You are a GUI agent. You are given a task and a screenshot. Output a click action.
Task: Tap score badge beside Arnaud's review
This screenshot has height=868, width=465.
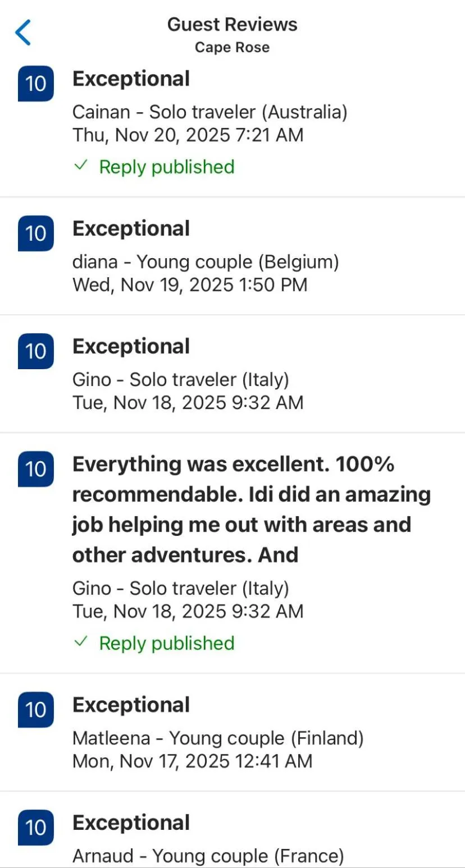point(36,828)
